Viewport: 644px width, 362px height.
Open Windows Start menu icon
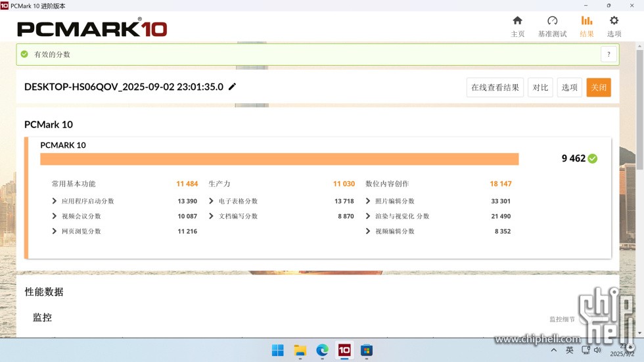[278, 350]
